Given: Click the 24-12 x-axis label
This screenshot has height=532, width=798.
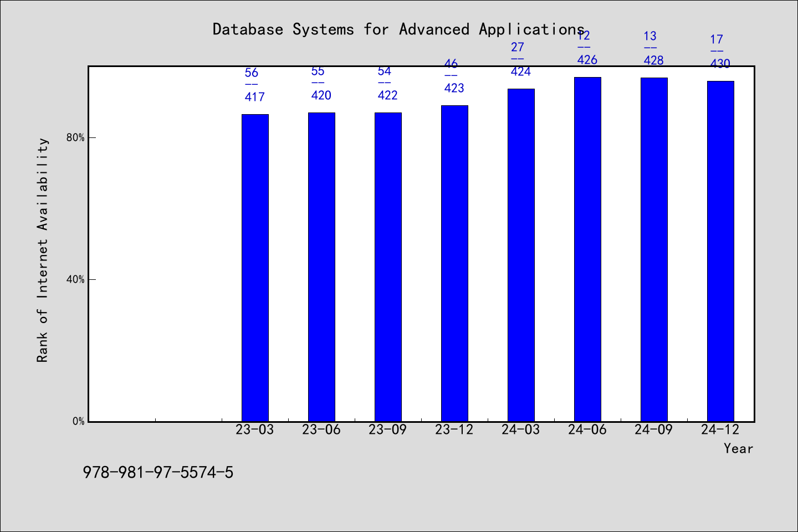Looking at the screenshot, I should coord(720,430).
